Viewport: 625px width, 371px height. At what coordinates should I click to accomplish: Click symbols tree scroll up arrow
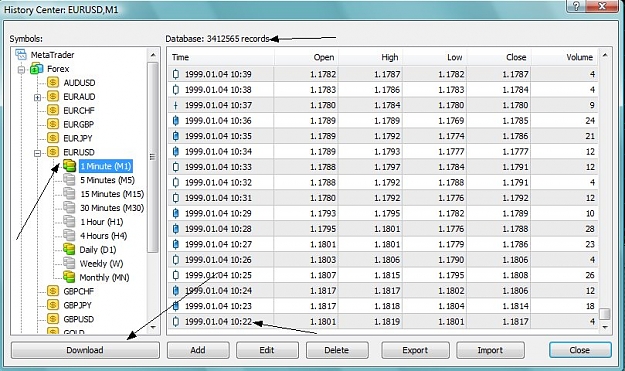click(153, 55)
